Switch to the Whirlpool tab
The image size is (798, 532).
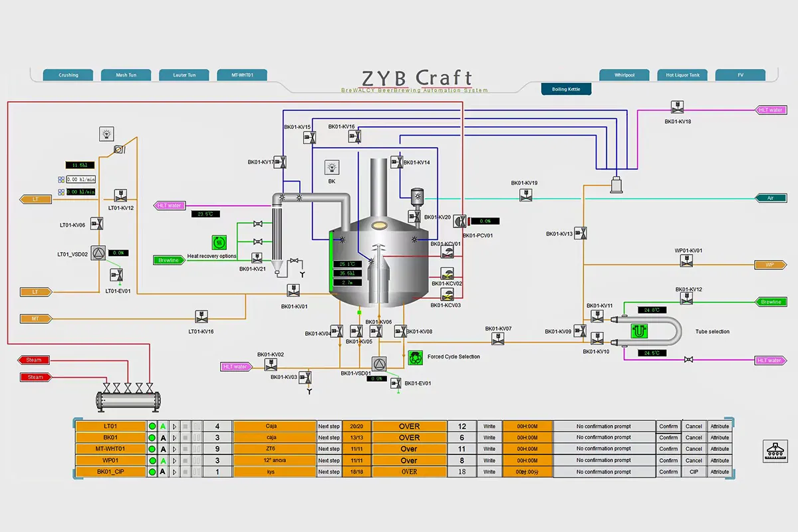click(x=624, y=75)
